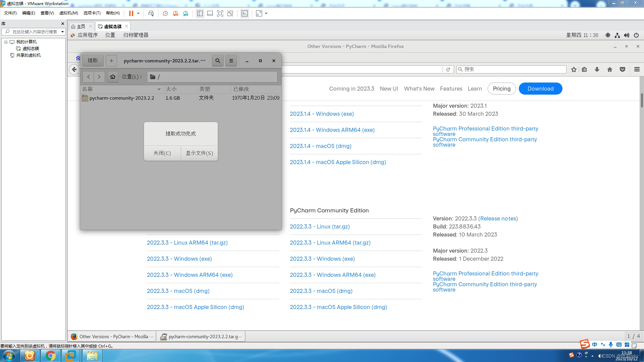Sort by the 名称 column header

click(122, 89)
